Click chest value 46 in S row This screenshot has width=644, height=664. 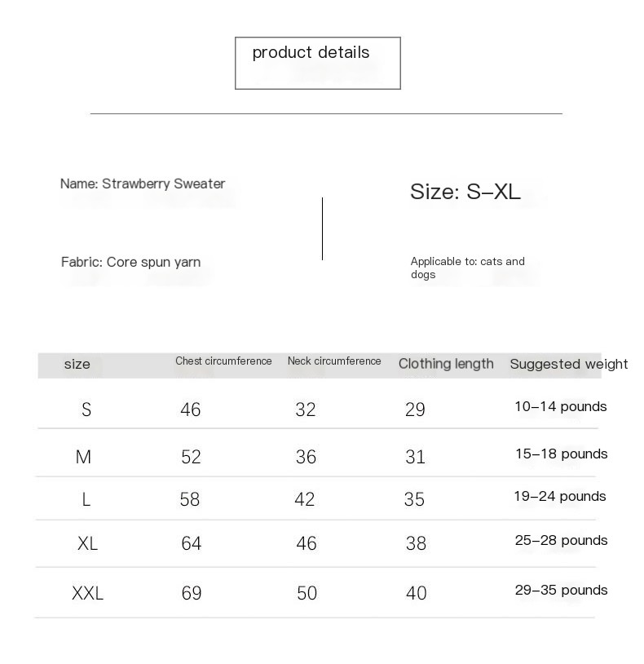point(191,409)
